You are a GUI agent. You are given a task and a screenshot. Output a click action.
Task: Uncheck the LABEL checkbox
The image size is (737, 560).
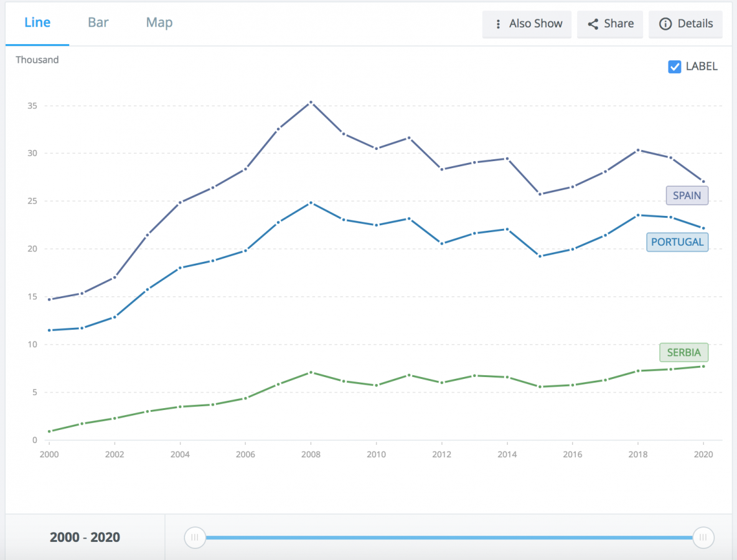point(674,67)
